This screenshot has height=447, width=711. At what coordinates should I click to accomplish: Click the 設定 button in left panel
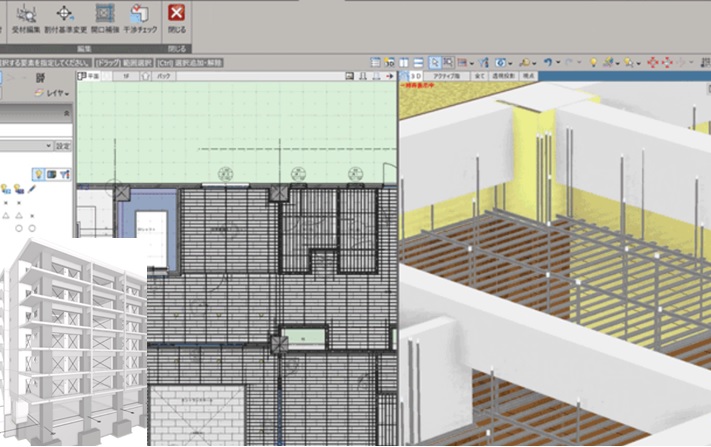tap(64, 146)
